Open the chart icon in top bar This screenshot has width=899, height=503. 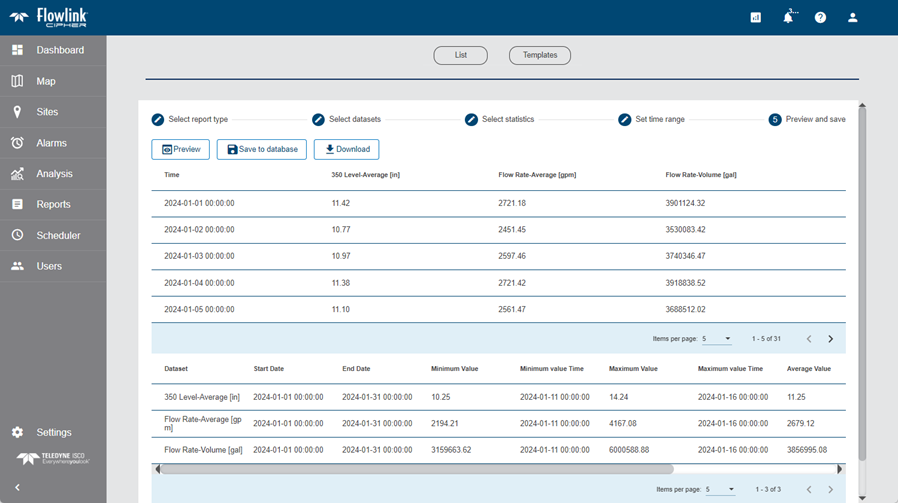click(755, 17)
